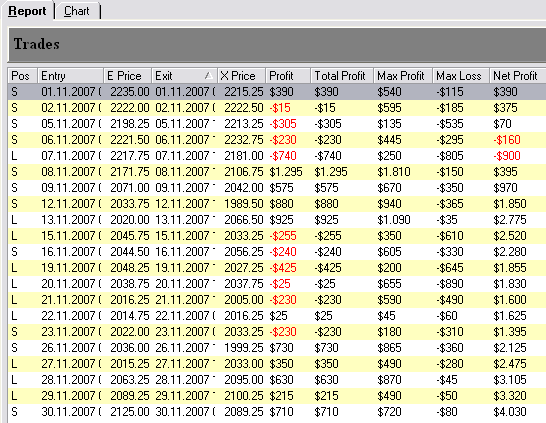The image size is (546, 423).
Task: Click the red -$900 Net Profit value
Action: coord(507,156)
